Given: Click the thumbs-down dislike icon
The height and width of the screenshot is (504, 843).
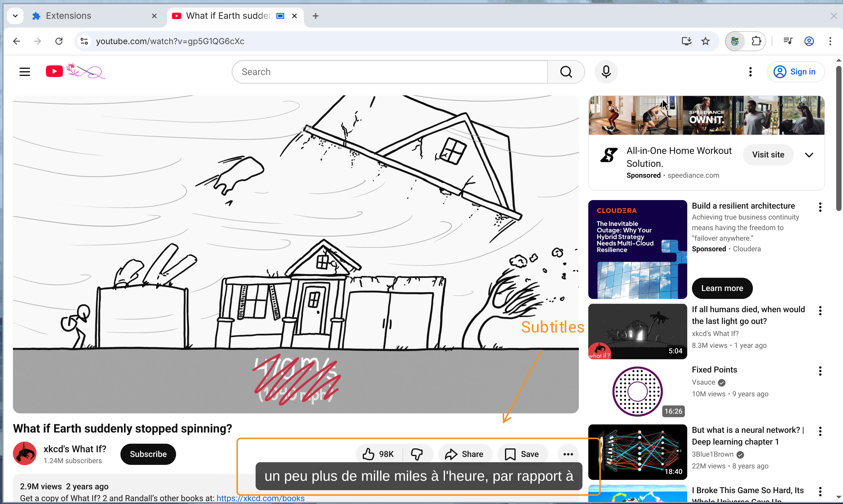Looking at the screenshot, I should pyautogui.click(x=417, y=454).
